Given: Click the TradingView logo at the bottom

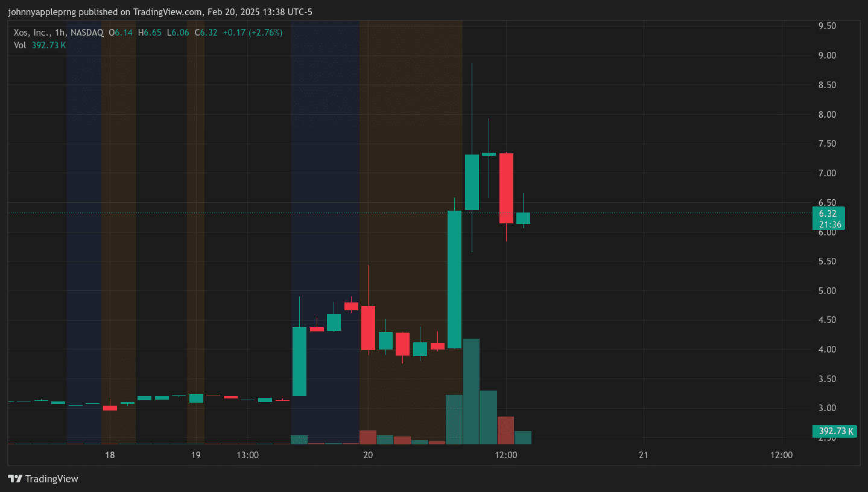Looking at the screenshot, I should [43, 479].
